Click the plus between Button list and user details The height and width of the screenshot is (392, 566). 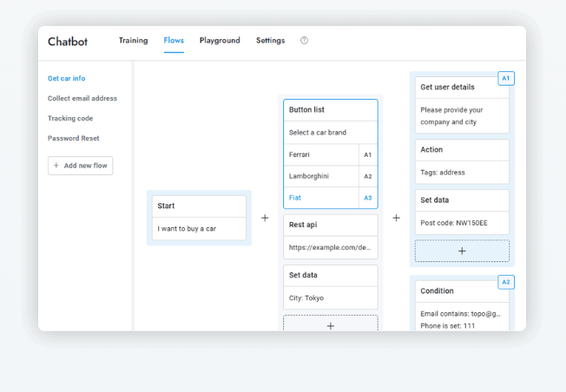pos(396,219)
